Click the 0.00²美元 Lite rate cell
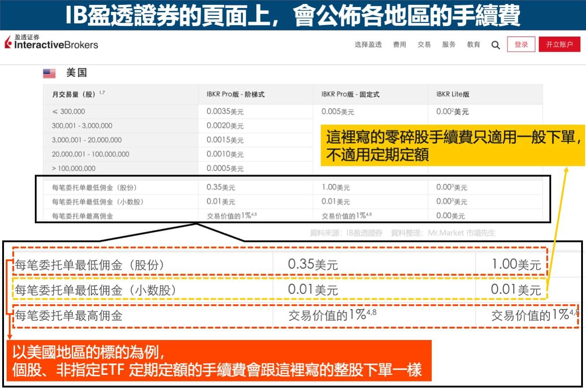This screenshot has width=586, height=392. 452,112
